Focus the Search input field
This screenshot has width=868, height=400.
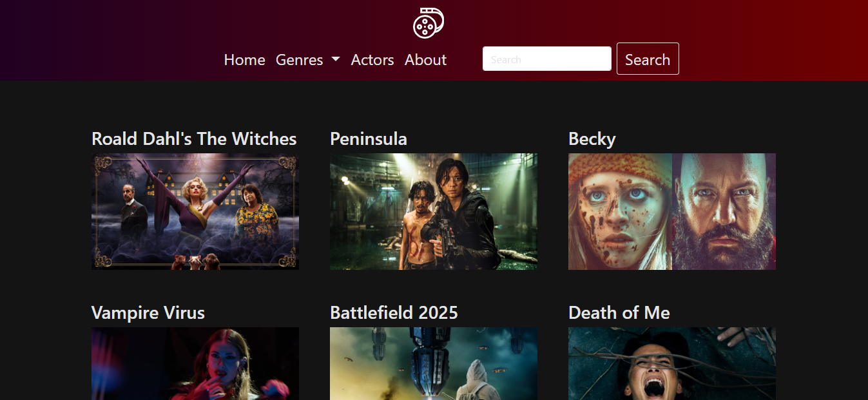point(547,59)
